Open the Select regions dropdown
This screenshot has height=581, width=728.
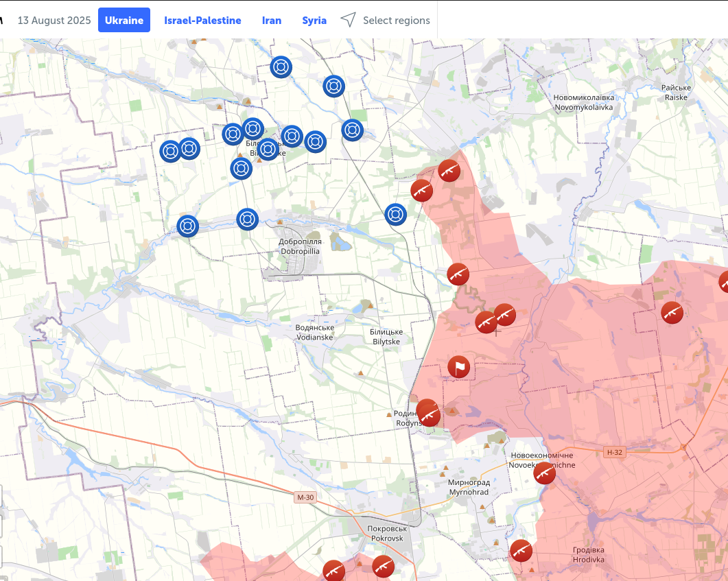(396, 21)
